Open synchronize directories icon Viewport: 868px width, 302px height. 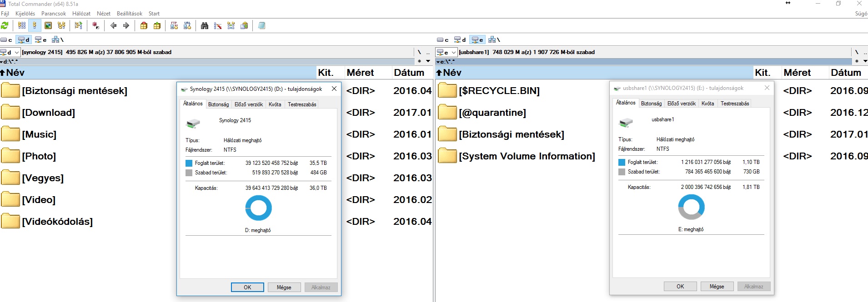(231, 25)
